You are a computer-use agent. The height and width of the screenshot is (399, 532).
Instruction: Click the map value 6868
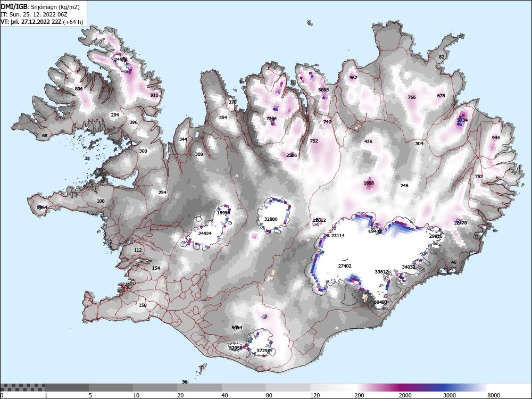coord(323,90)
